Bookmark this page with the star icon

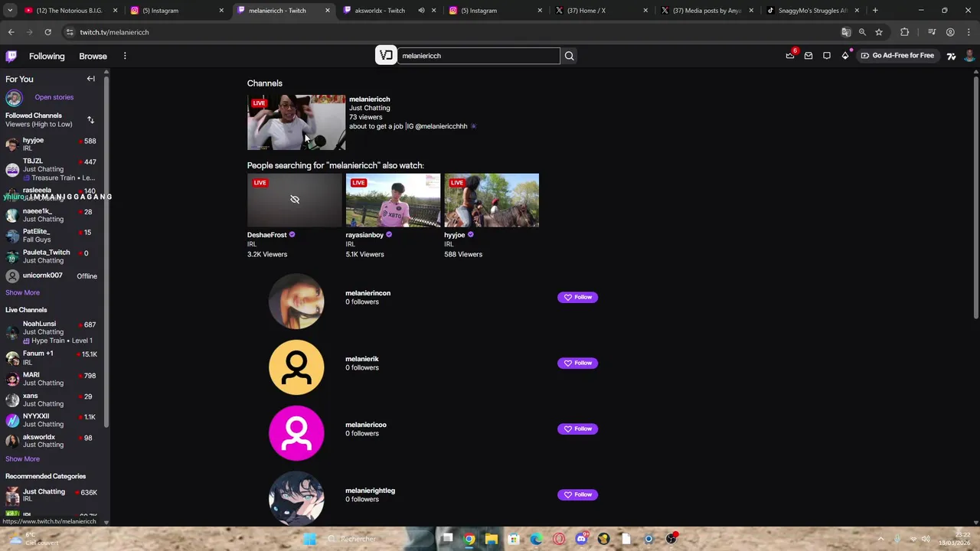[879, 32]
